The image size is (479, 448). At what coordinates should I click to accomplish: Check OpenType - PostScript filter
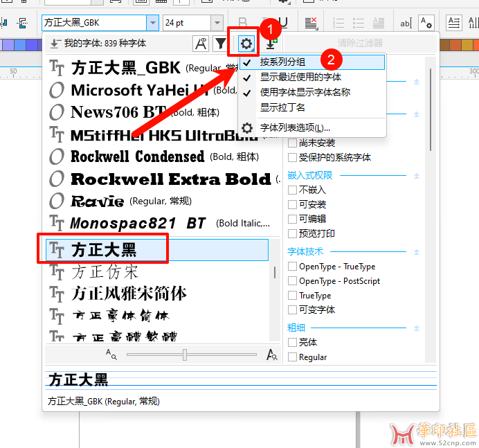pos(292,280)
